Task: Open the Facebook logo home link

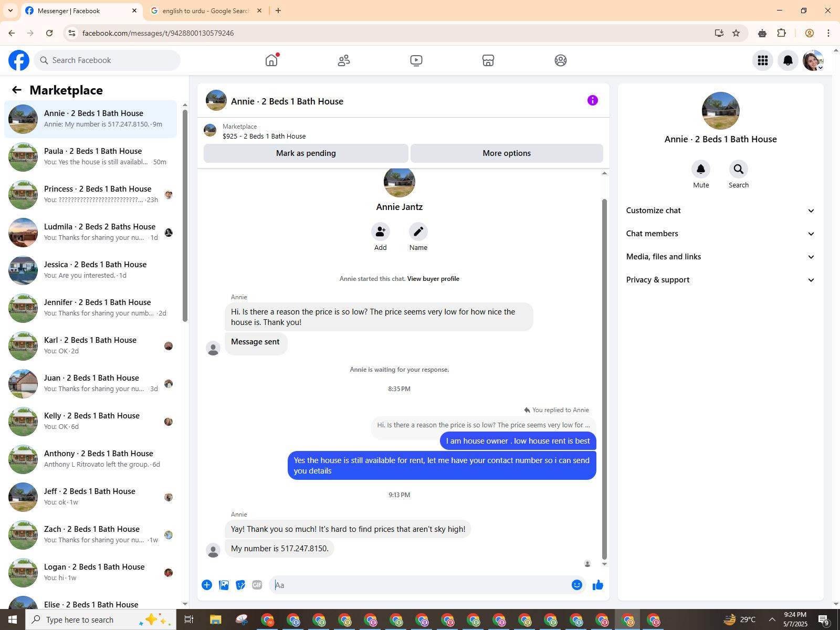Action: (19, 60)
